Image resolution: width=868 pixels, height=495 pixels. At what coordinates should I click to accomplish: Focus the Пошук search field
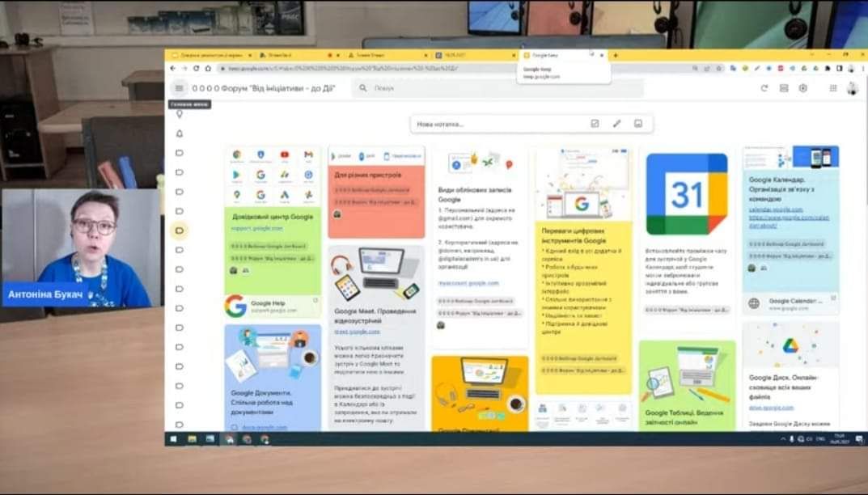coord(498,88)
